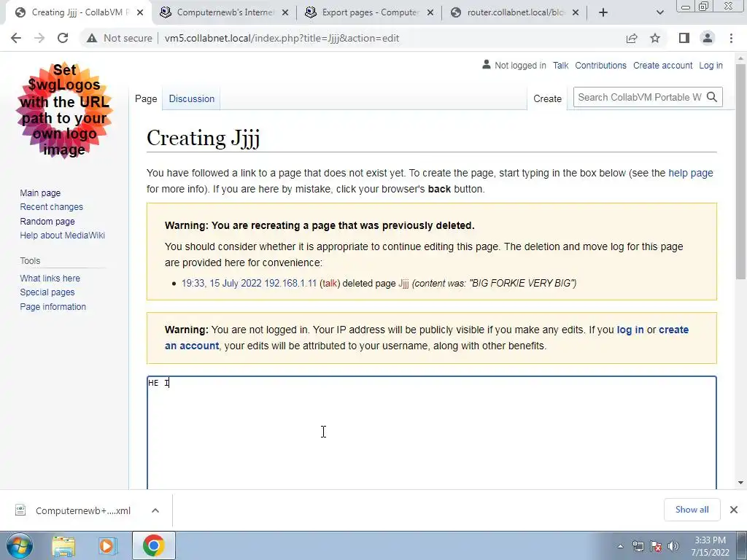The width and height of the screenshot is (747, 560).
Task: Switch to the Export pages tab
Action: click(369, 13)
